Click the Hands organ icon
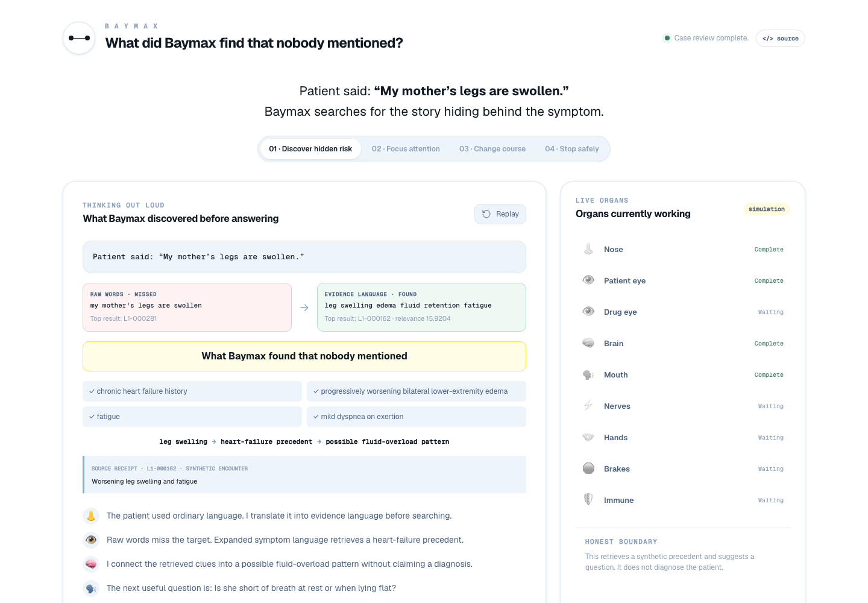This screenshot has width=868, height=603. 588,437
